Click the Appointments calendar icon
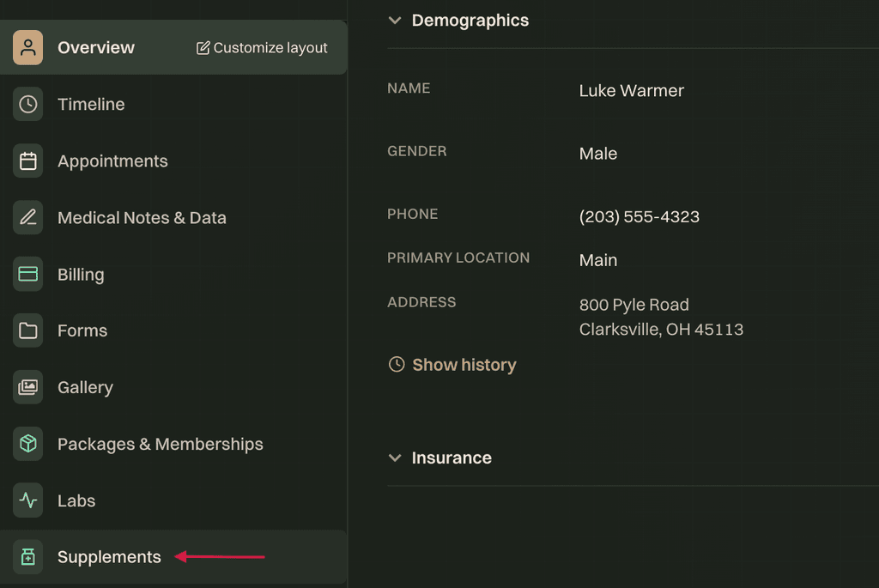 [x=28, y=161]
